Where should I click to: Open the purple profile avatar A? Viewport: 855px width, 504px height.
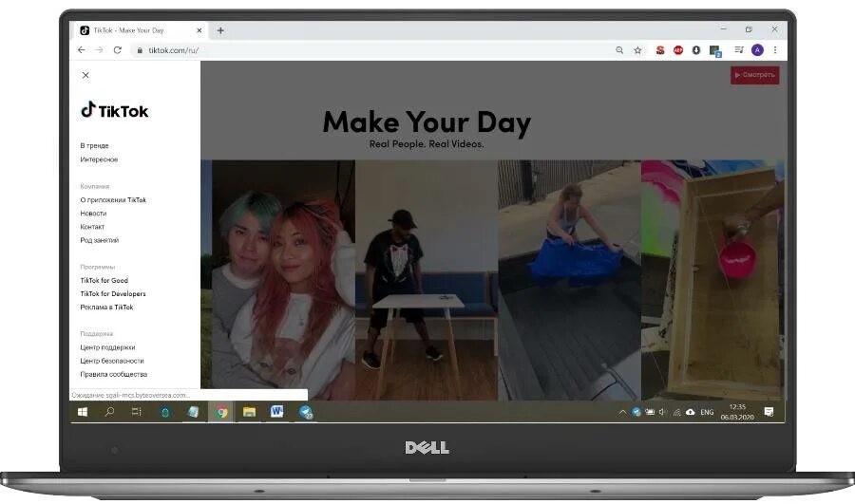pyautogui.click(x=757, y=50)
